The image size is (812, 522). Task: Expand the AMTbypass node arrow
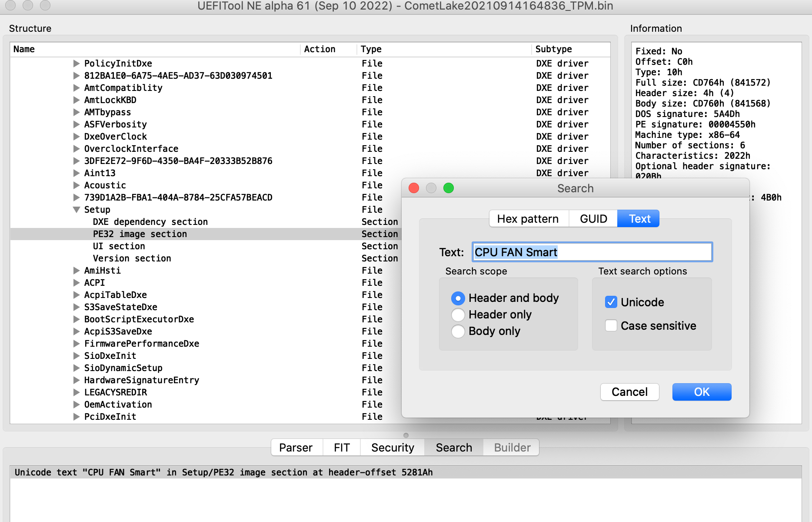click(x=77, y=112)
